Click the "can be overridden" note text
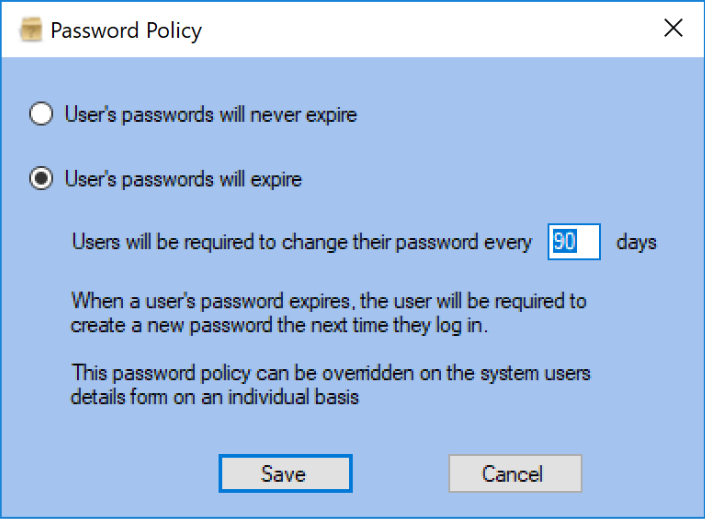 coord(331,374)
